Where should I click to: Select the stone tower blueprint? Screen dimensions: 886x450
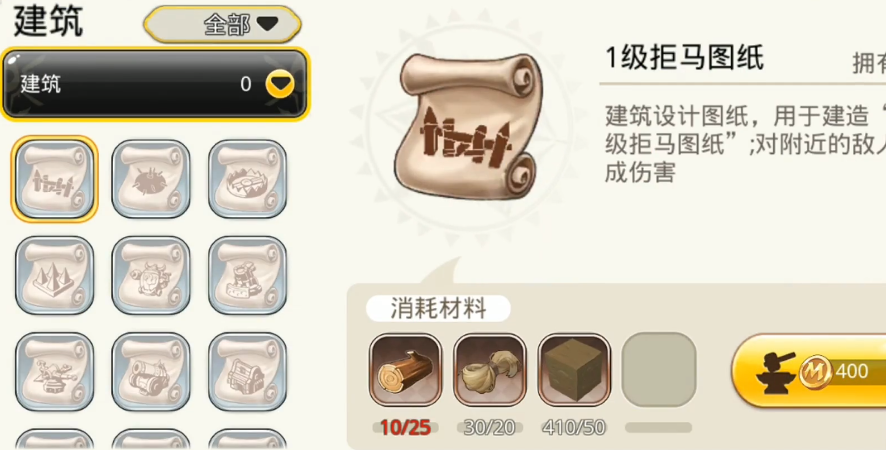(x=247, y=275)
